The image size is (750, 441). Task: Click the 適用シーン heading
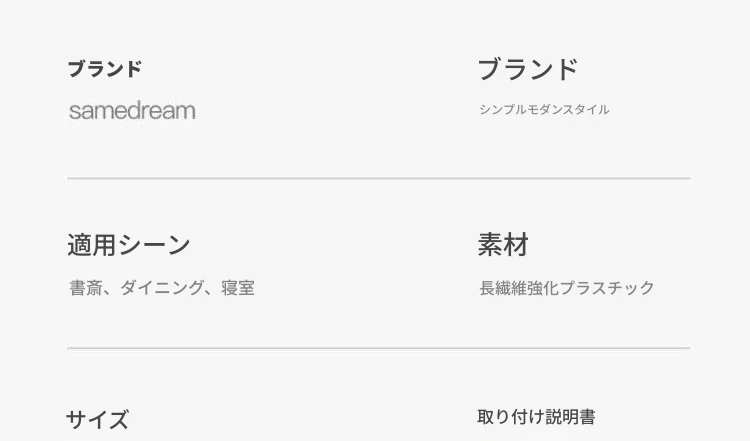(128, 245)
